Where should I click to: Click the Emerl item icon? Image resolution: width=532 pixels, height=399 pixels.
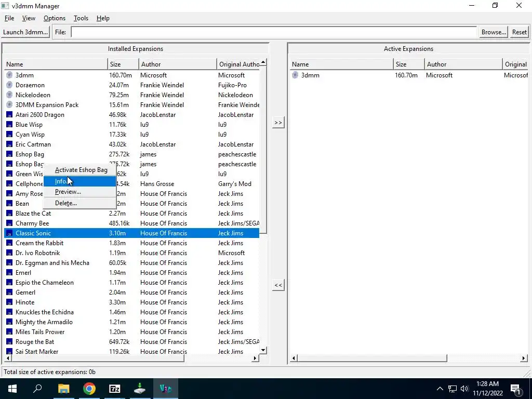[9, 272]
